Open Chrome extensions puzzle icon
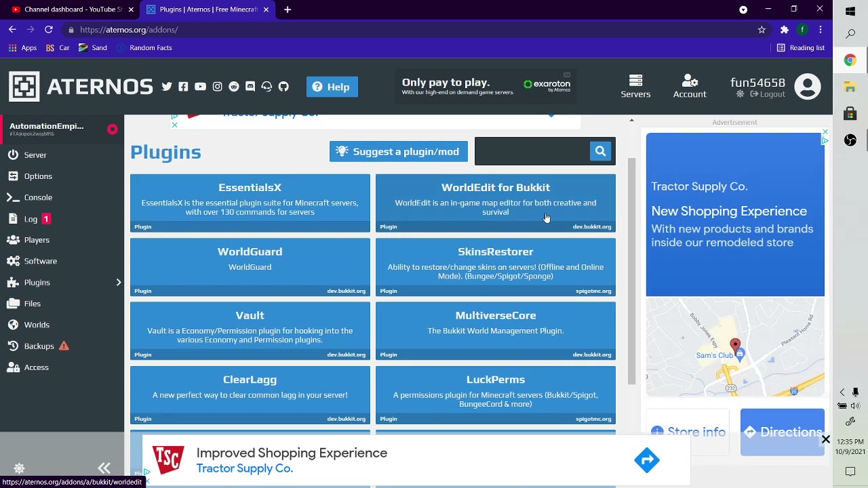This screenshot has width=868, height=488. coord(785,30)
